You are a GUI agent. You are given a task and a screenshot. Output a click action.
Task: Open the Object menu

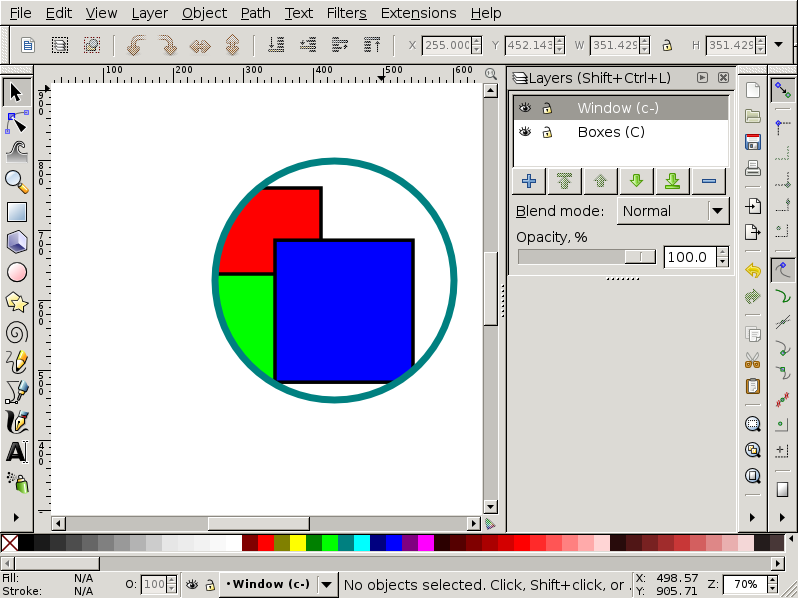pyautogui.click(x=204, y=13)
